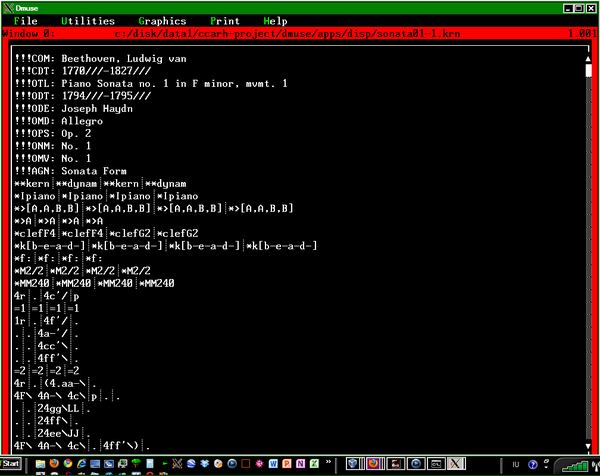Launch Google Chrome from quick launch
600x476 pixels.
[x=68, y=464]
